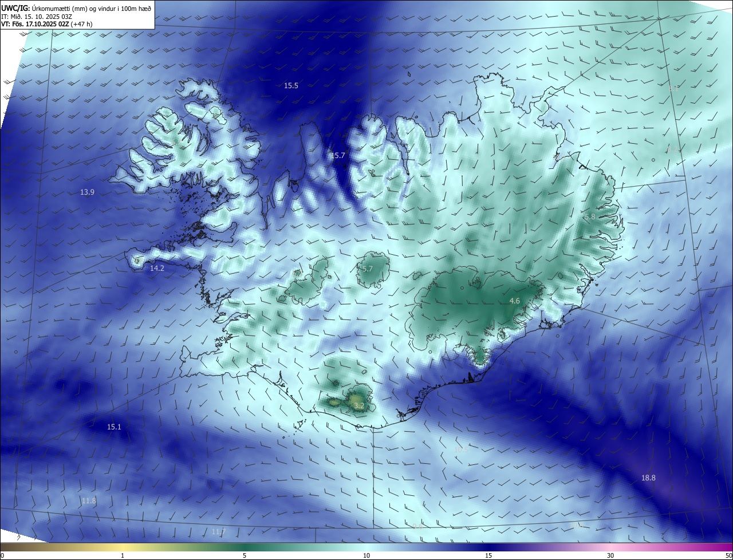Click the 15.5 value north of Iceland

coord(291,85)
